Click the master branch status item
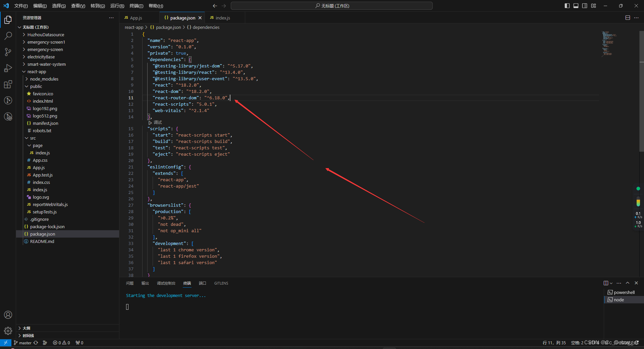Viewport: 644px width, 349px height. click(22, 343)
